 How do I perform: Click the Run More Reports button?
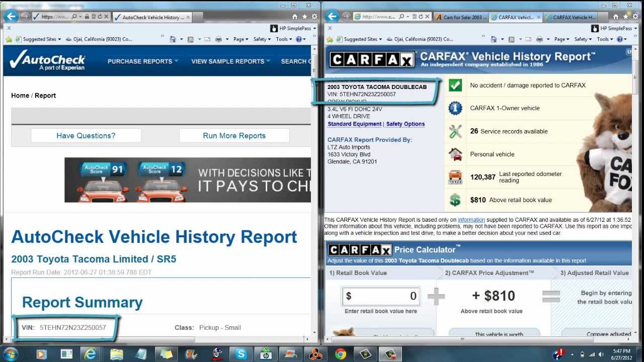[x=234, y=136]
